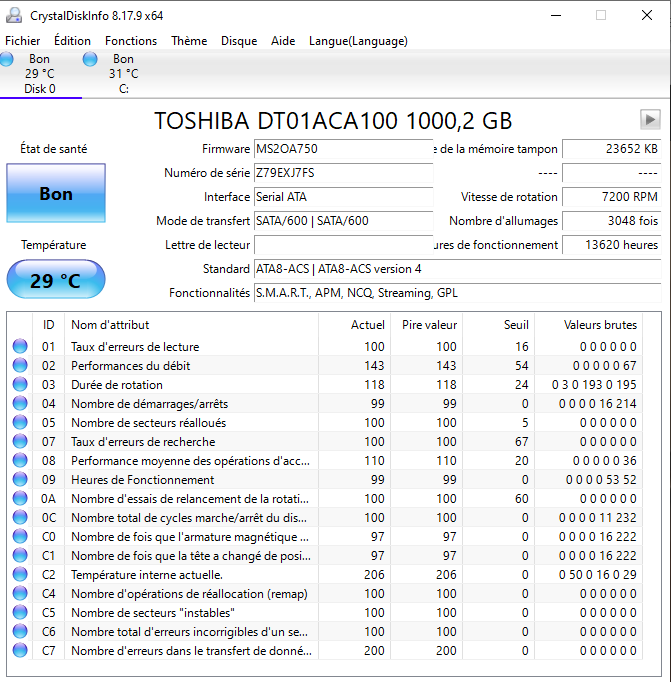The width and height of the screenshot is (671, 682).
Task: Click the 29 °C temperature button
Action: pyautogui.click(x=56, y=279)
